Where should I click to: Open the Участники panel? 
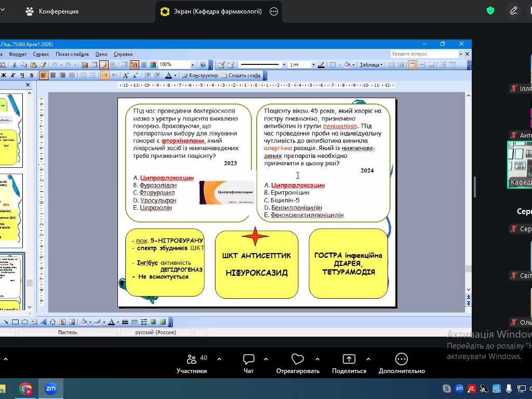[192, 364]
